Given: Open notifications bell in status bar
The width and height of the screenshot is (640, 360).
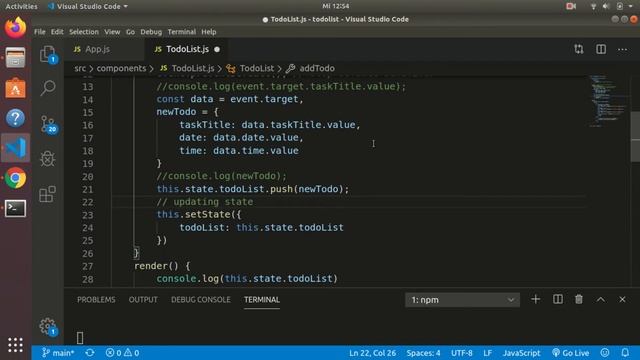Looking at the screenshot, I should 625,353.
